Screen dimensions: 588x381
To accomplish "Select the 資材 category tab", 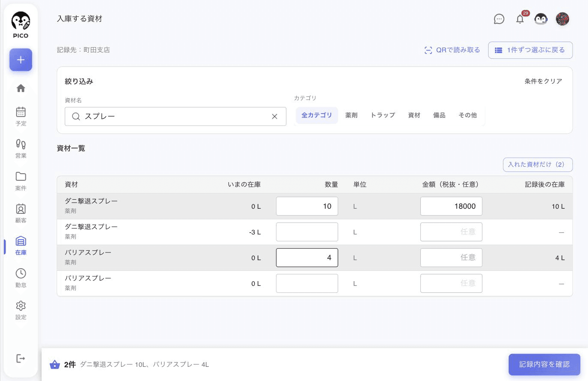I will click(414, 115).
